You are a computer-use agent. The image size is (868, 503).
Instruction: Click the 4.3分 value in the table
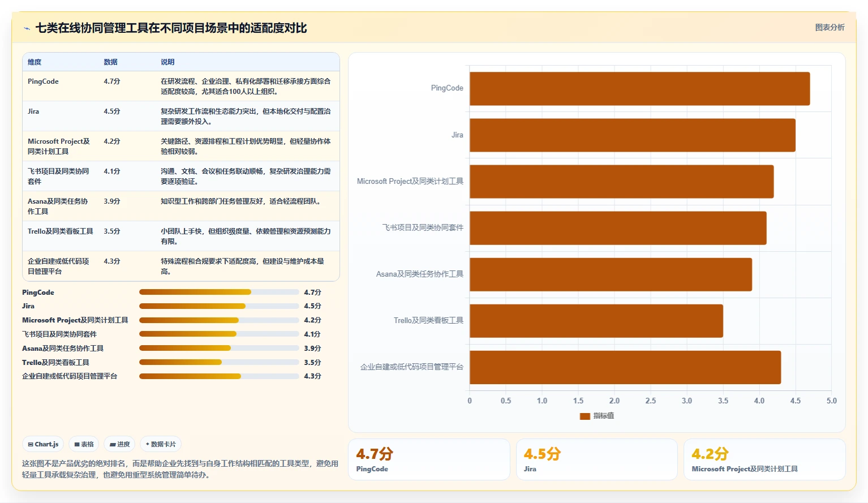click(x=112, y=261)
